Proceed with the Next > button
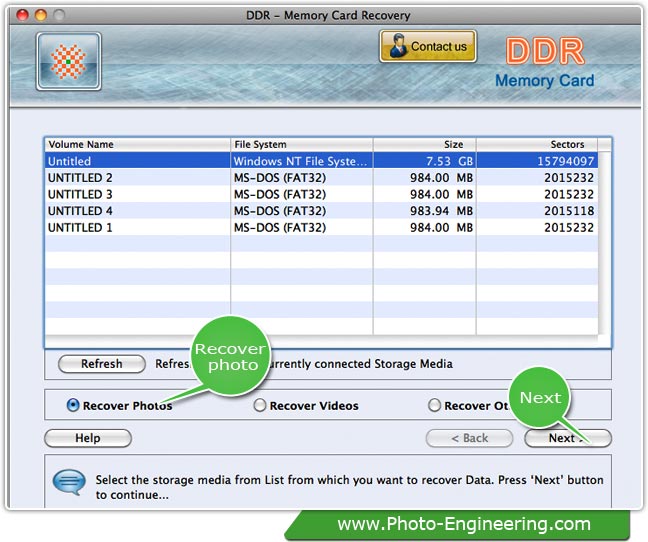 click(568, 438)
